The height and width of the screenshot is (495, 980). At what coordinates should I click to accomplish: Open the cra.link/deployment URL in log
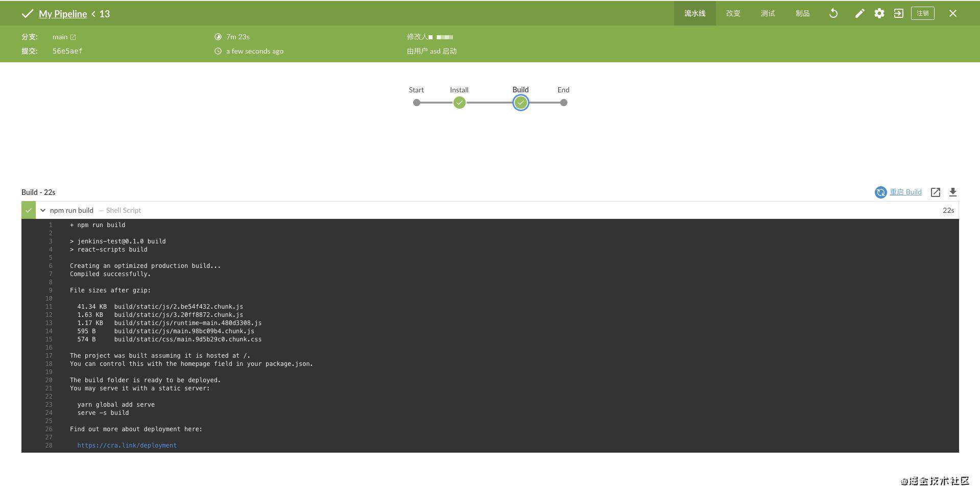click(x=127, y=445)
